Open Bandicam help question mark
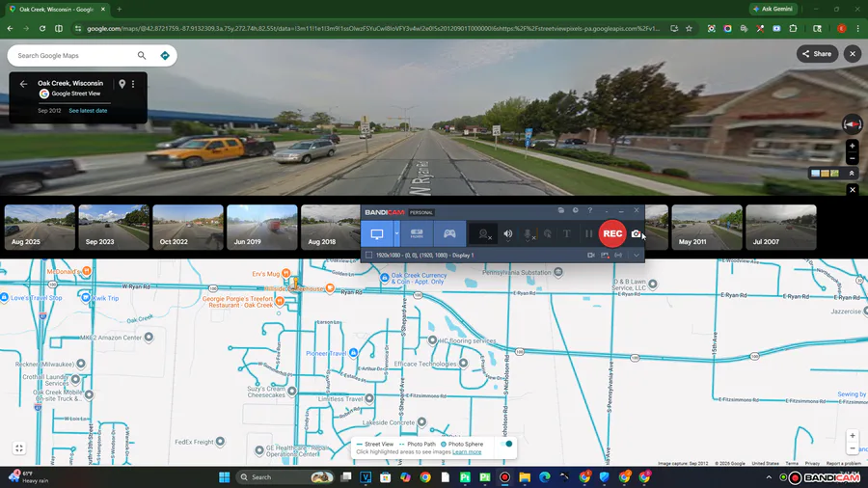This screenshot has width=868, height=488. click(x=590, y=210)
